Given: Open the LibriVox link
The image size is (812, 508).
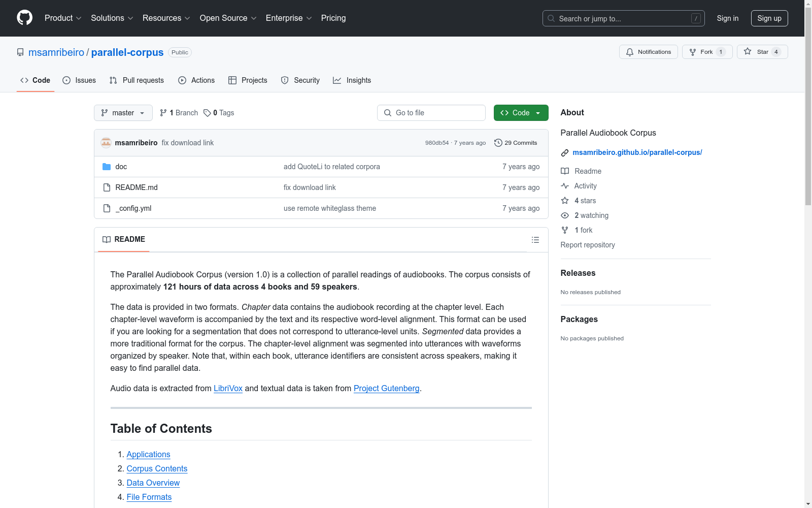Looking at the screenshot, I should coord(228,388).
